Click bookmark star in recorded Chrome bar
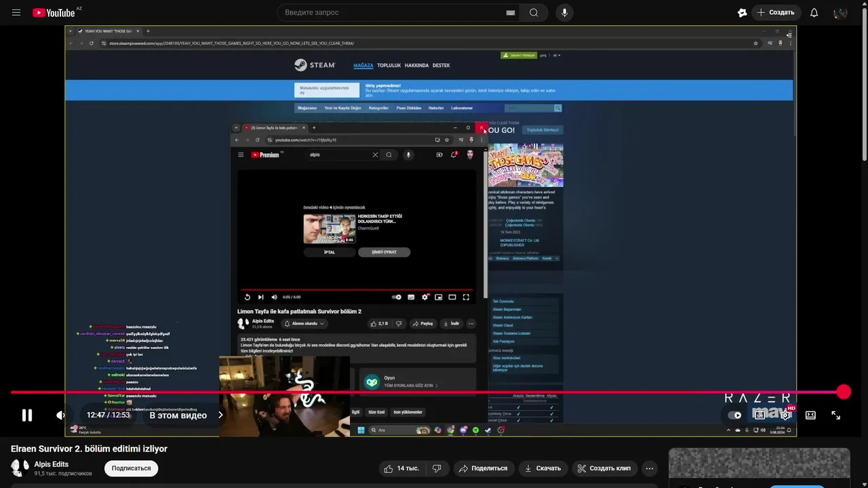The width and height of the screenshot is (868, 488). tap(756, 43)
